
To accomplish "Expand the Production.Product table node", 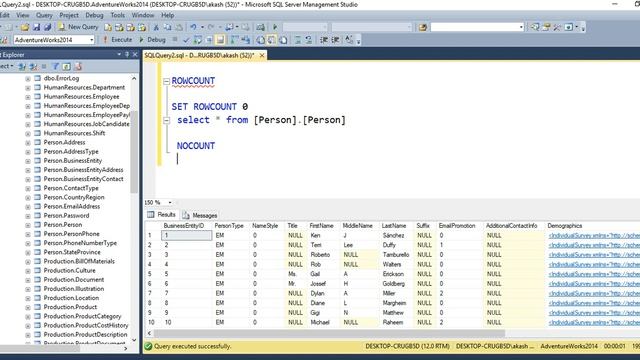I will pyautogui.click(x=28, y=307).
